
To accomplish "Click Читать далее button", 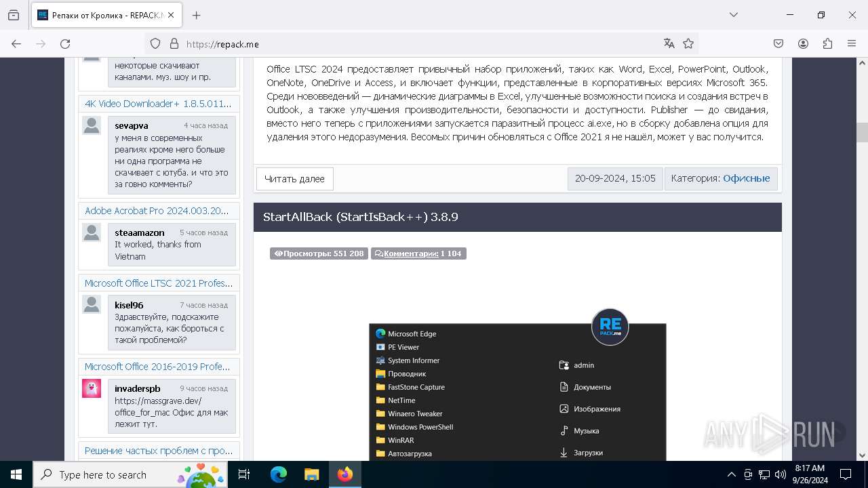I will [294, 179].
